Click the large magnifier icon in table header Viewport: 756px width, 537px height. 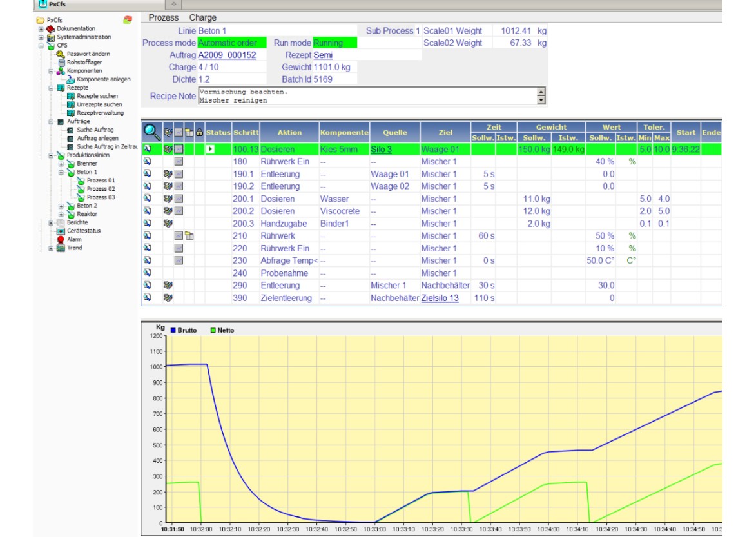click(x=151, y=132)
